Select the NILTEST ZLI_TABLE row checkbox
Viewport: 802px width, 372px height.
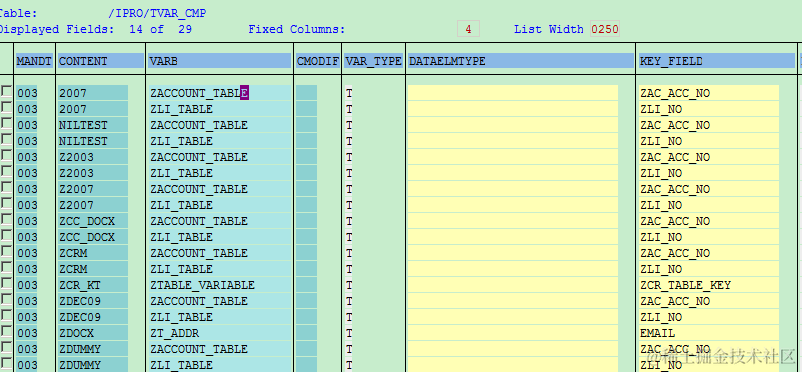[6, 139]
